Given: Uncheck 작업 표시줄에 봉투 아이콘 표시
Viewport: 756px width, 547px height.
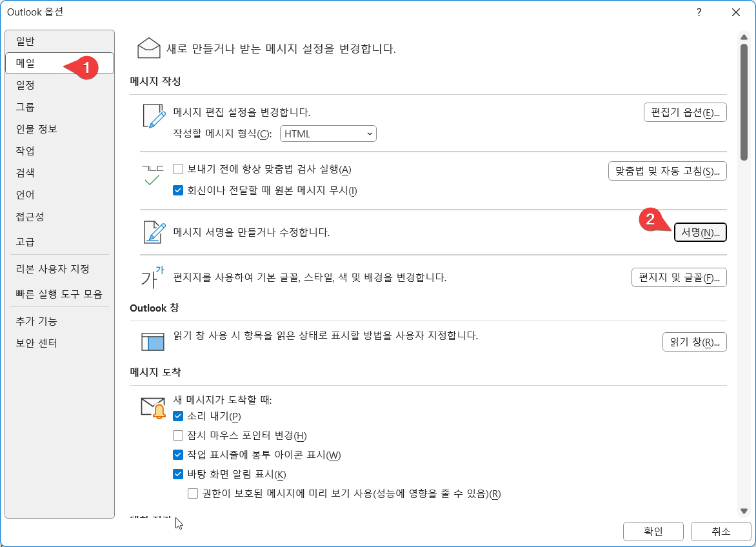Looking at the screenshot, I should click(178, 455).
